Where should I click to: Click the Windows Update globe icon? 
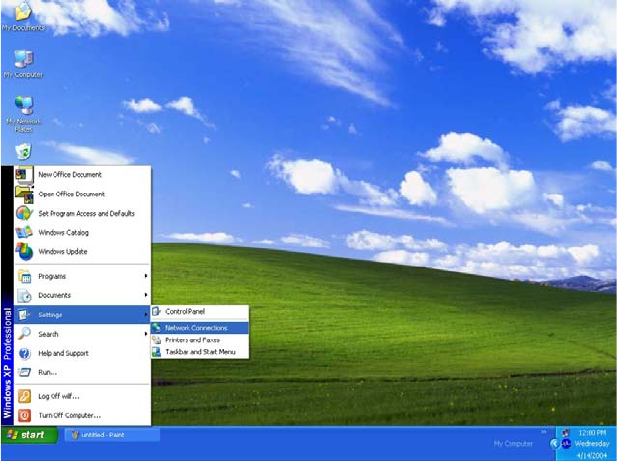(x=24, y=251)
